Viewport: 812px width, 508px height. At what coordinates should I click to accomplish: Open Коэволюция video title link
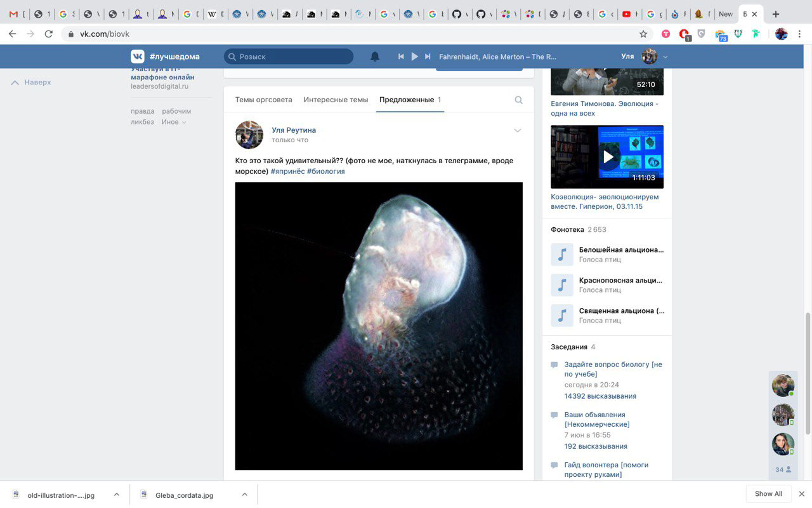pyautogui.click(x=605, y=201)
